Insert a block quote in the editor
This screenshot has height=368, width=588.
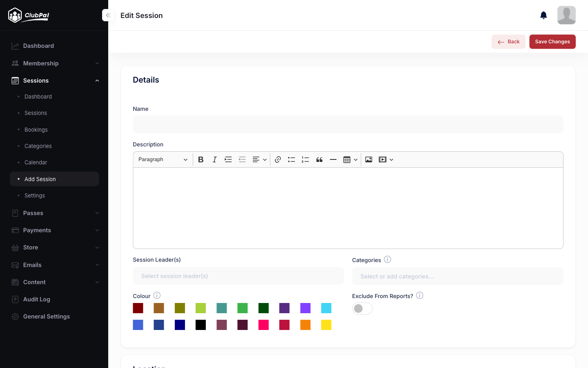319,159
